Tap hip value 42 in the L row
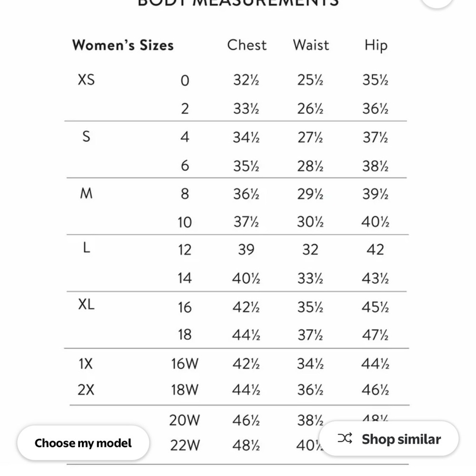This screenshot has width=476, height=476. pyautogui.click(x=375, y=249)
